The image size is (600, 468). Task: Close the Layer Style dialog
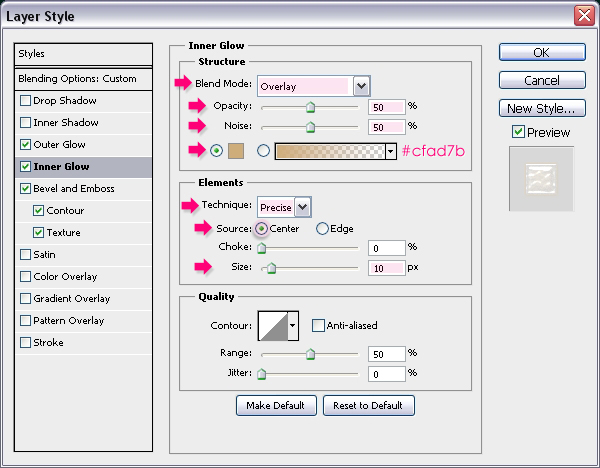click(582, 15)
